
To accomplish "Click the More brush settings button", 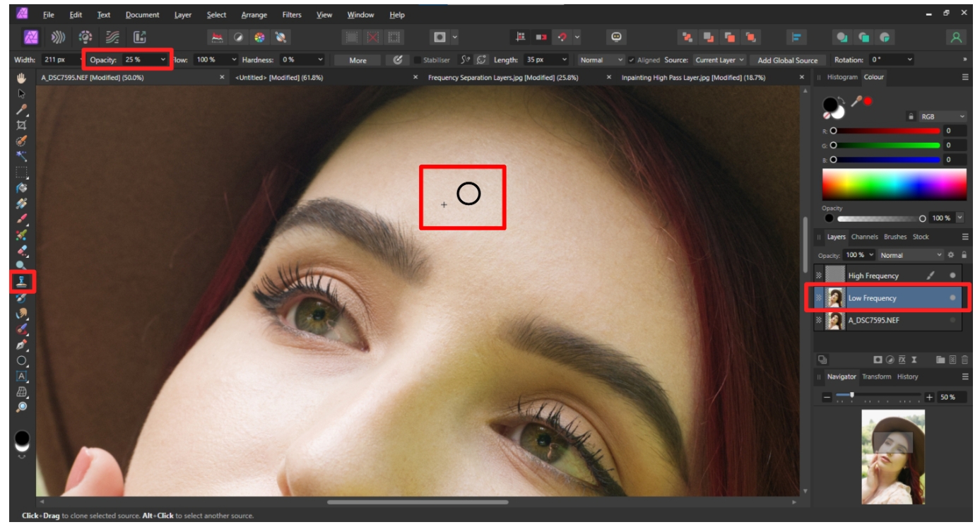I will pyautogui.click(x=358, y=60).
